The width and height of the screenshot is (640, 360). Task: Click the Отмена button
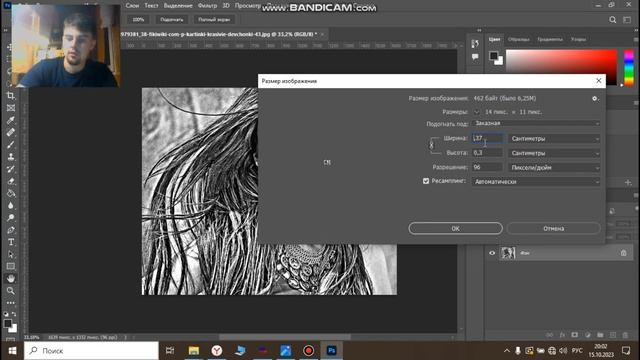pos(554,229)
